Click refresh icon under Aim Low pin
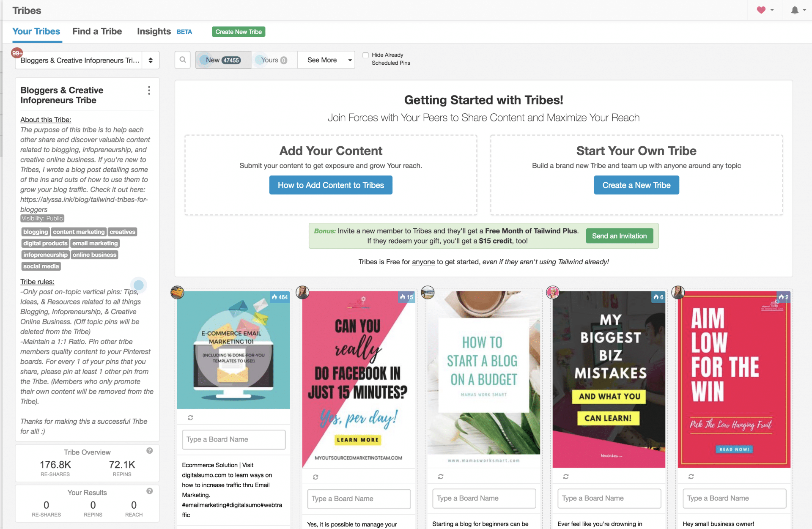The width and height of the screenshot is (812, 529). click(x=691, y=477)
